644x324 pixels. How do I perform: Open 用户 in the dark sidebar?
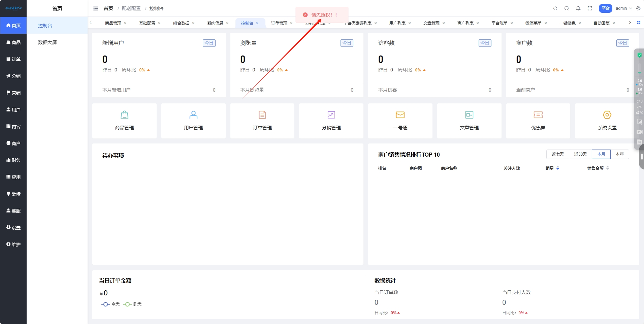(13, 110)
